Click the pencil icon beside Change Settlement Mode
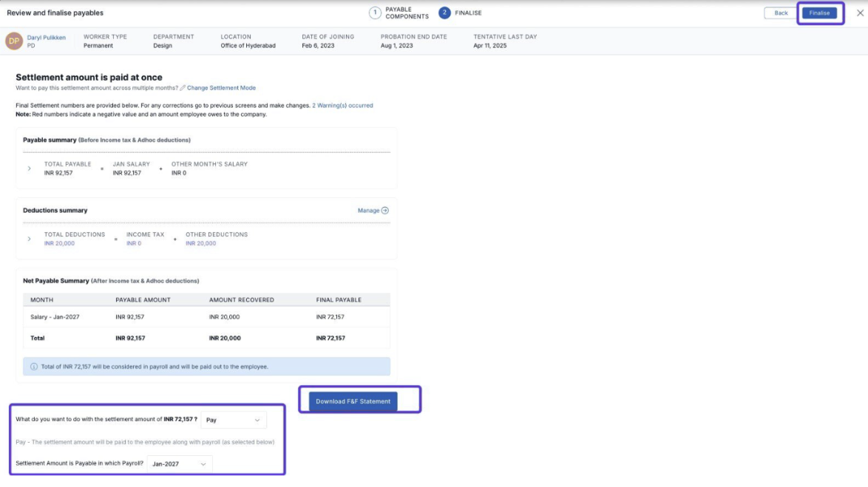 183,88
